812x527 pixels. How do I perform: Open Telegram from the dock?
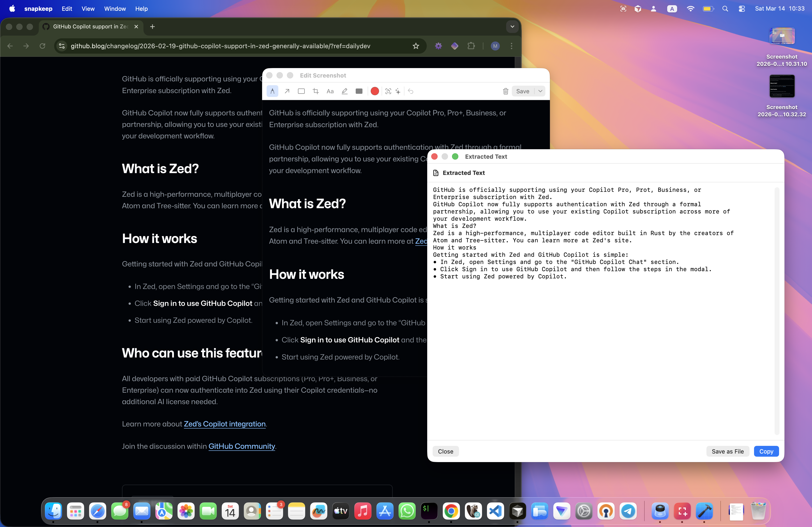(628, 511)
